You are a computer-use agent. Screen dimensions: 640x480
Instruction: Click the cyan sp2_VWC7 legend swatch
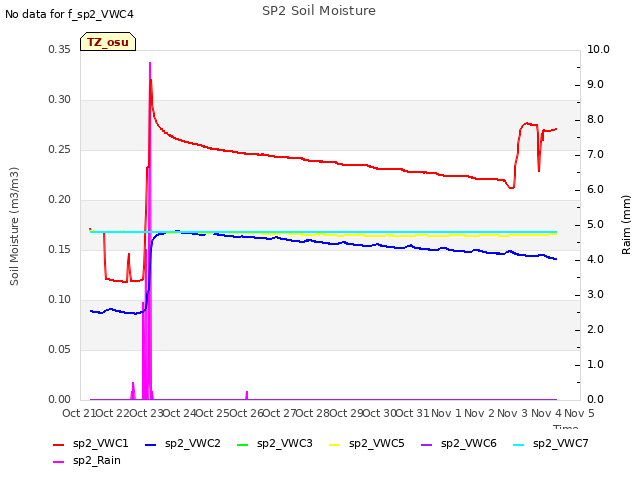click(x=519, y=444)
